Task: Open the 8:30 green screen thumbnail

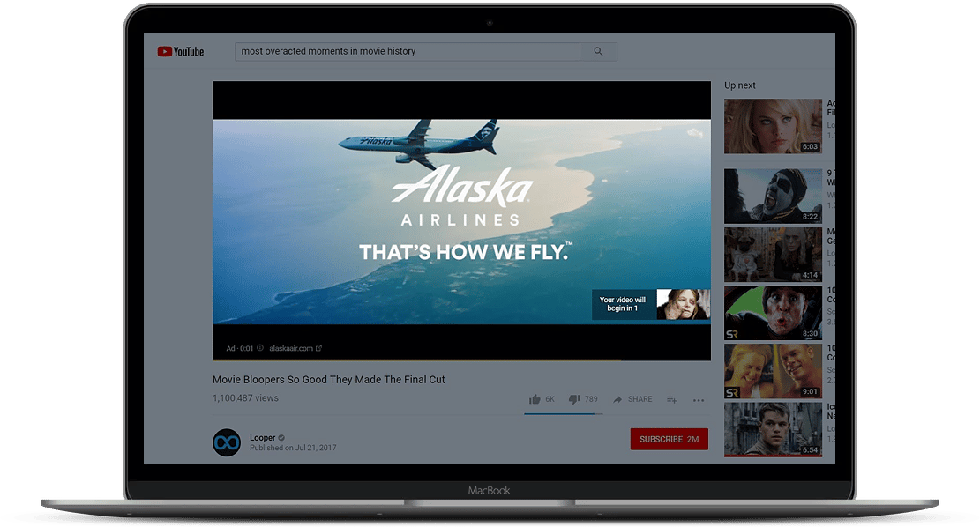Action: coord(773,313)
